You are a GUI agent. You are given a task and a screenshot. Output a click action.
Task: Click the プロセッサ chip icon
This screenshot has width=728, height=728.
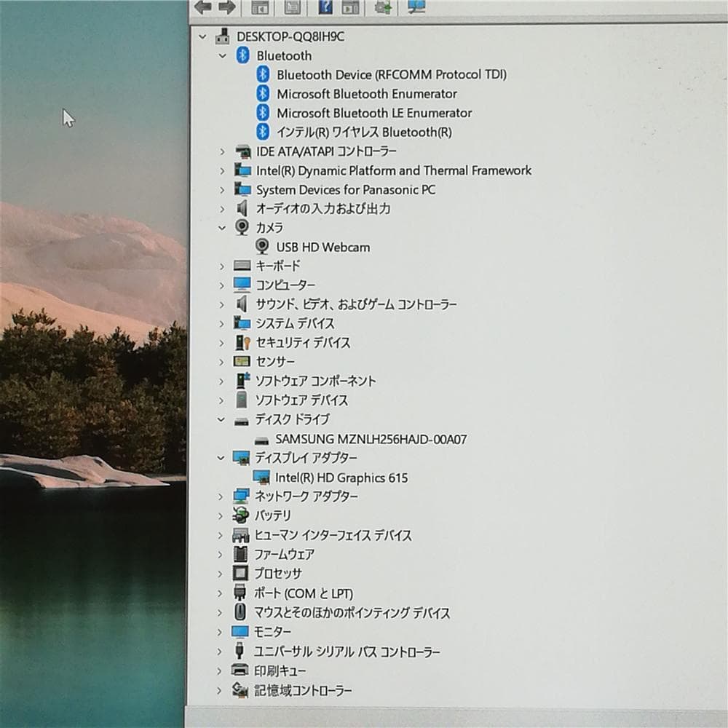click(240, 574)
